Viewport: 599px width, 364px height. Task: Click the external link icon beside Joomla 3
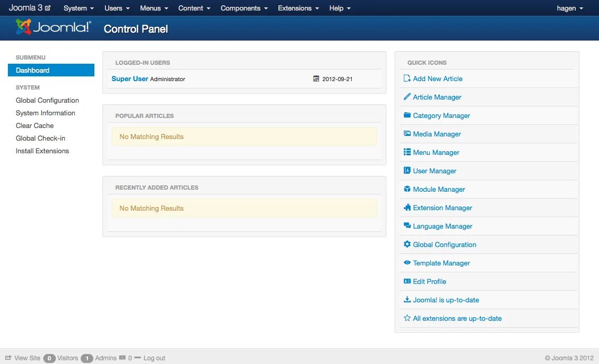pos(48,8)
